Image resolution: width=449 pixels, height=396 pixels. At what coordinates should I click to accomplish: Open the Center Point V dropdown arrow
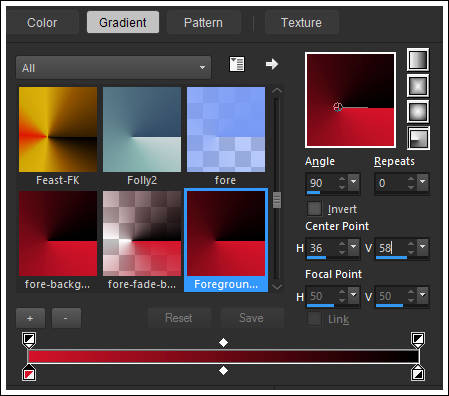click(423, 247)
